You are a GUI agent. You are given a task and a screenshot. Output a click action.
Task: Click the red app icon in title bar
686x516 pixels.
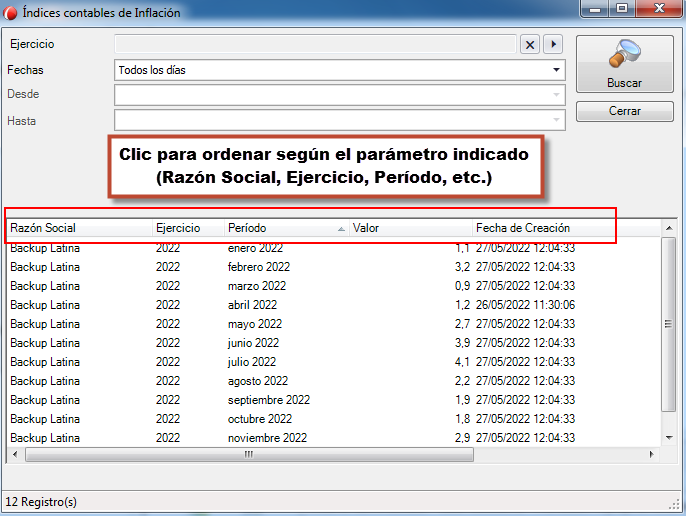[10, 13]
